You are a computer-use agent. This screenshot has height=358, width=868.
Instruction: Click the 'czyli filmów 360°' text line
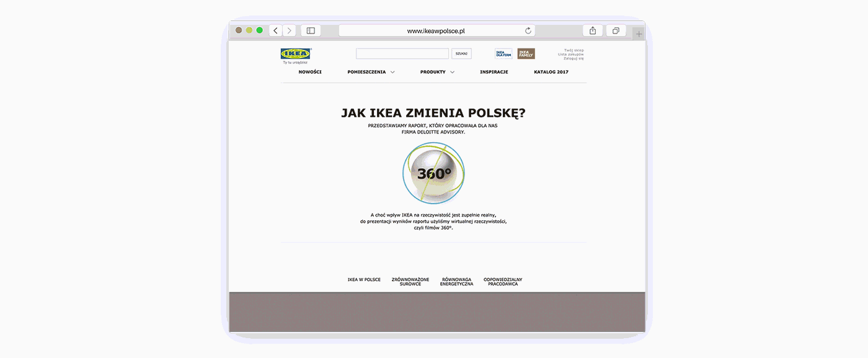coord(433,228)
